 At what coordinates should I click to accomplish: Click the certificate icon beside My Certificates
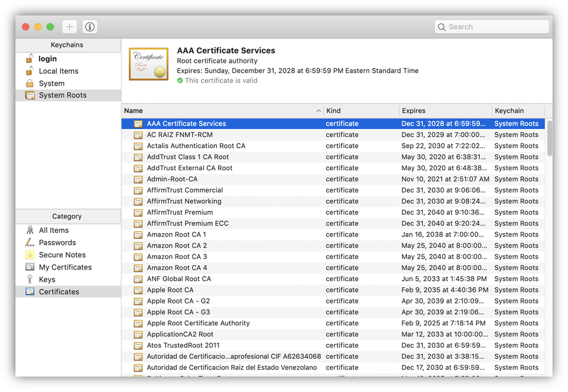pyautogui.click(x=30, y=267)
